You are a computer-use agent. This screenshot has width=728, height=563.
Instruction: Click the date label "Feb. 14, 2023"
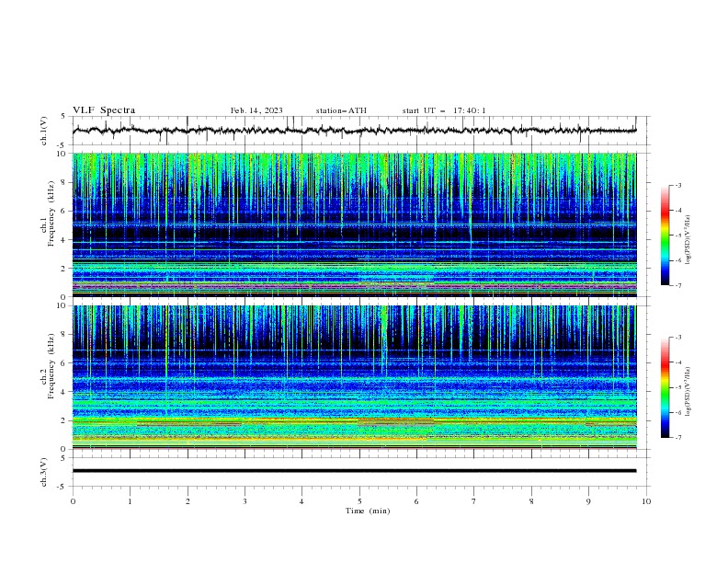click(256, 110)
